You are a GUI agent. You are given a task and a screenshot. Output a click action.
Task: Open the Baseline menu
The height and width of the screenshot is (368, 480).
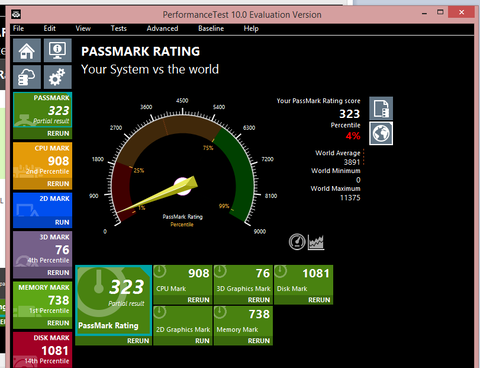pos(211,29)
